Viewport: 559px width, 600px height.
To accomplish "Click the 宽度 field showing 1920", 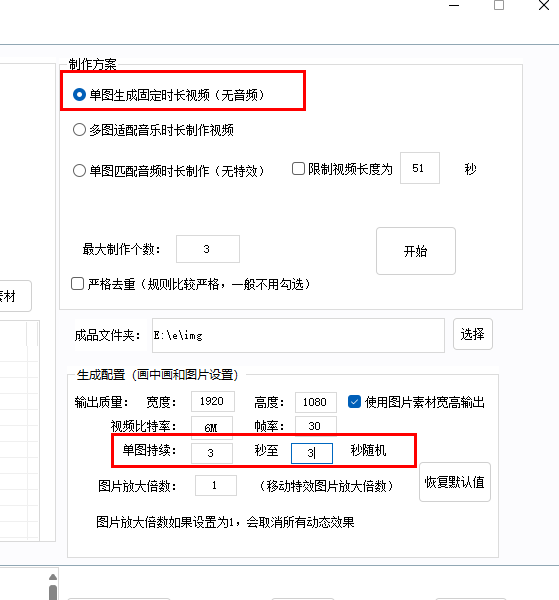I will coord(213,401).
